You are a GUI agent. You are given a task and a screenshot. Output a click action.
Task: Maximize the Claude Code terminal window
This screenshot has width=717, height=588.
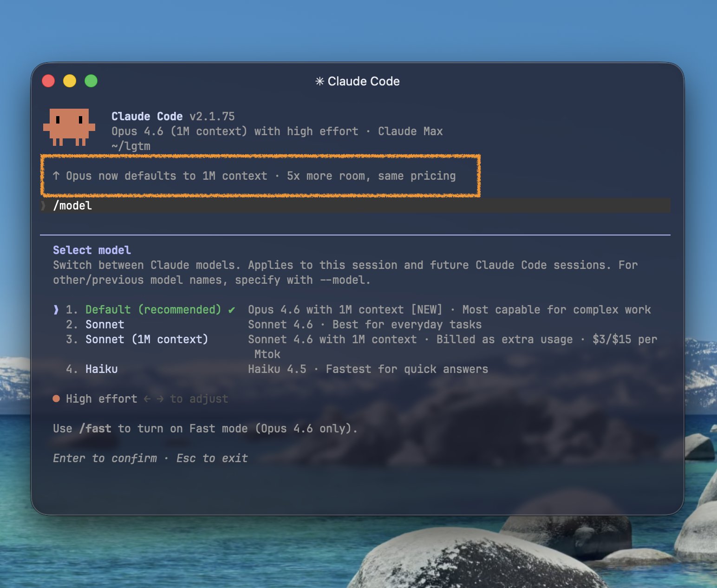pyautogui.click(x=91, y=81)
